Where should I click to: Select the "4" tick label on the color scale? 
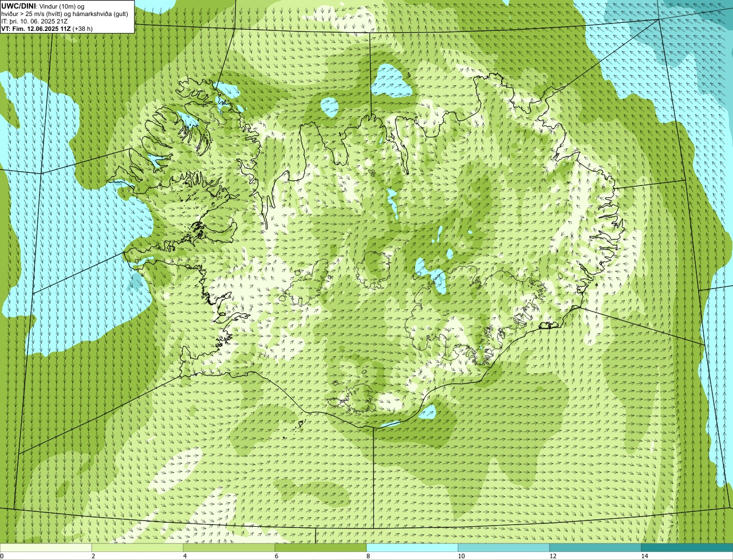pyautogui.click(x=185, y=556)
